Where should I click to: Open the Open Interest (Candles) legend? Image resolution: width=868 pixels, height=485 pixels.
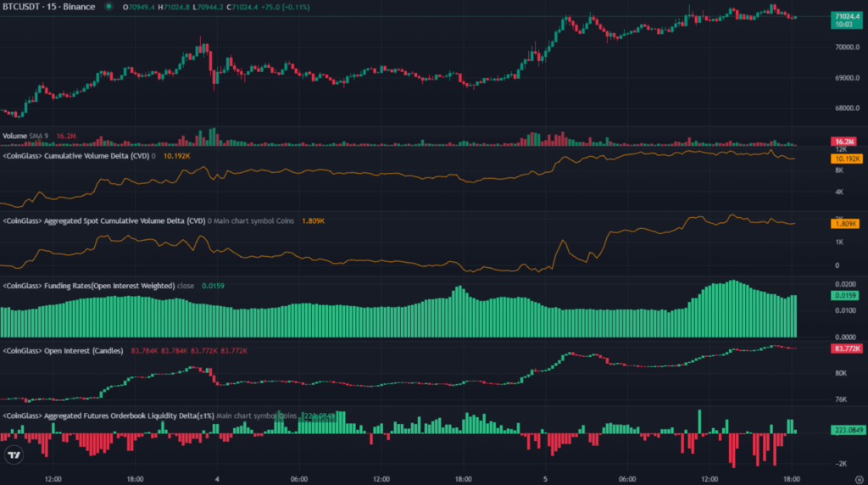pos(63,350)
